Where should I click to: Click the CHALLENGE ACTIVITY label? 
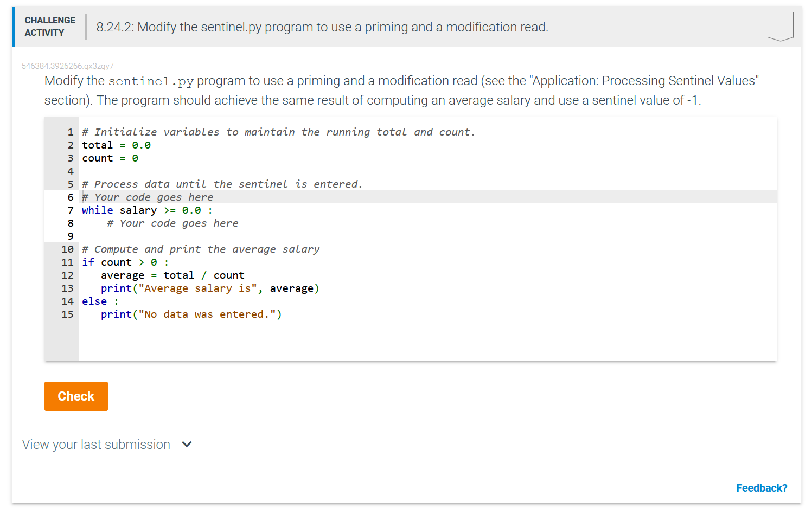click(50, 27)
